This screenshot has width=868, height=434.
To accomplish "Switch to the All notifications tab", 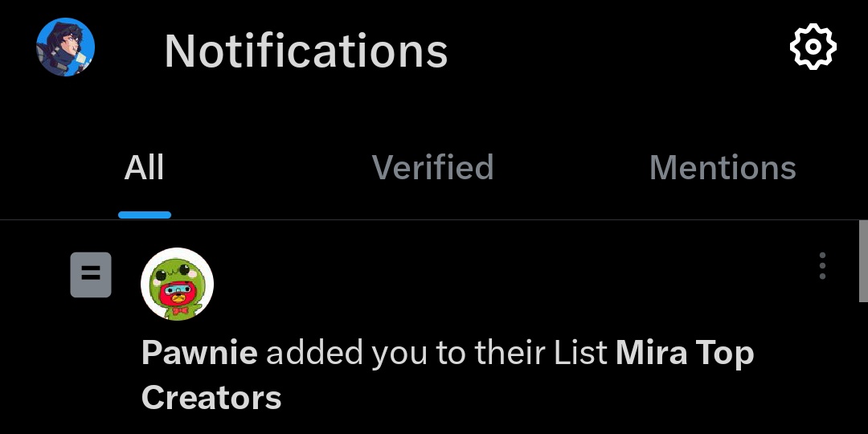I will coord(145,168).
